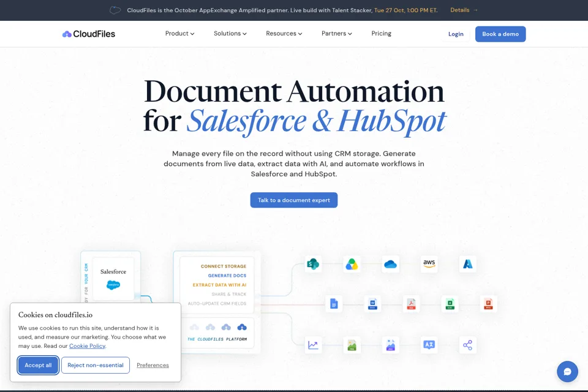
Task: Click the share nodes icon
Action: tap(467, 345)
